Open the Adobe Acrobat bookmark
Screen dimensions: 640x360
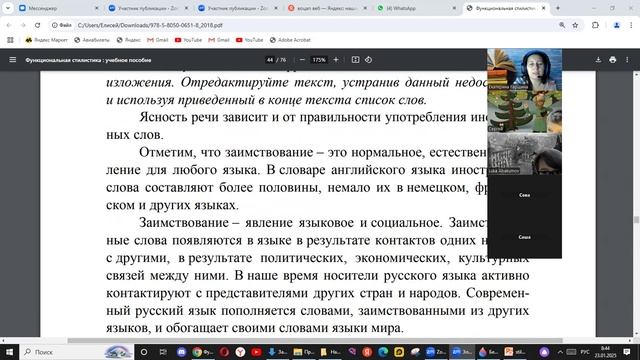290,40
